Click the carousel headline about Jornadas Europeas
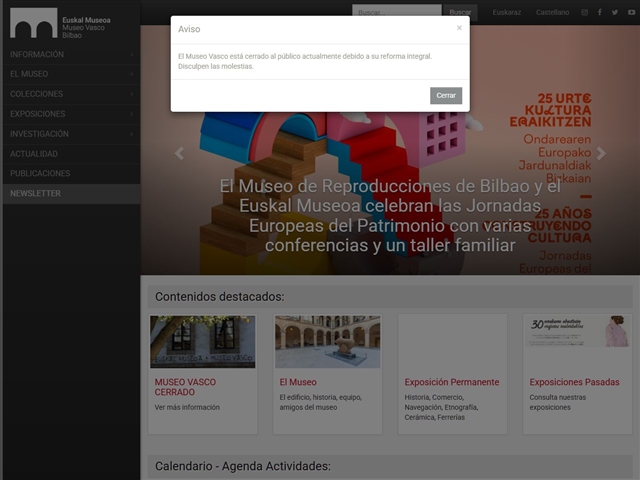640x480 pixels. pos(390,216)
